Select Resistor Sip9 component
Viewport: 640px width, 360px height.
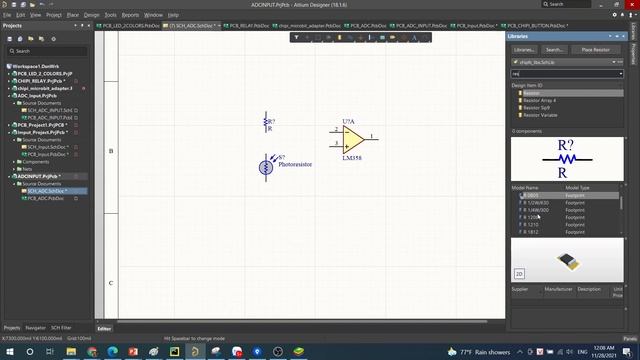(536, 108)
